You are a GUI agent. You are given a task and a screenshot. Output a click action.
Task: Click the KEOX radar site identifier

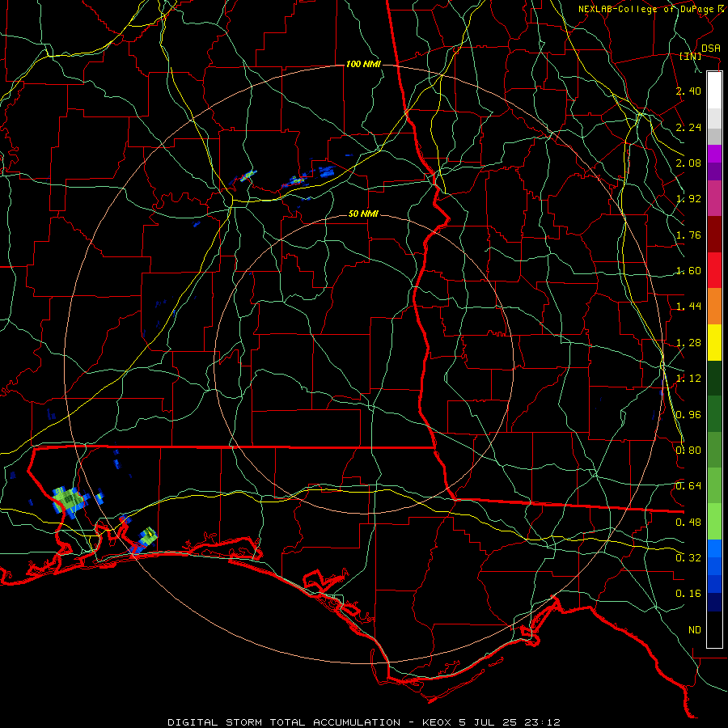coord(437,722)
